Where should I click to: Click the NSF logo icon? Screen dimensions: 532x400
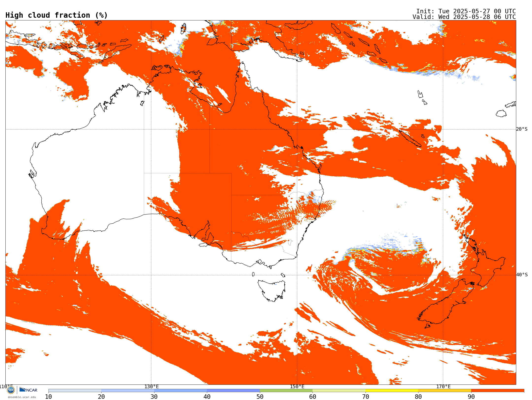(11, 390)
